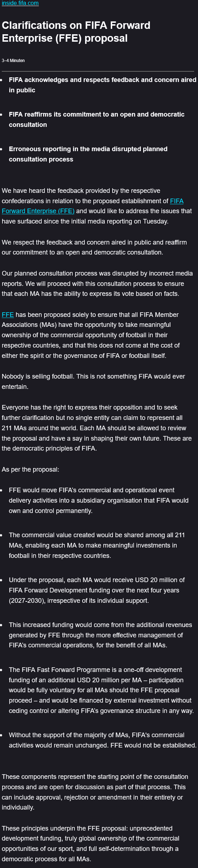Screen dimensions: 198x868
Task: Open the inside.fifa.com source link
Action: pyautogui.click(x=20, y=3)
